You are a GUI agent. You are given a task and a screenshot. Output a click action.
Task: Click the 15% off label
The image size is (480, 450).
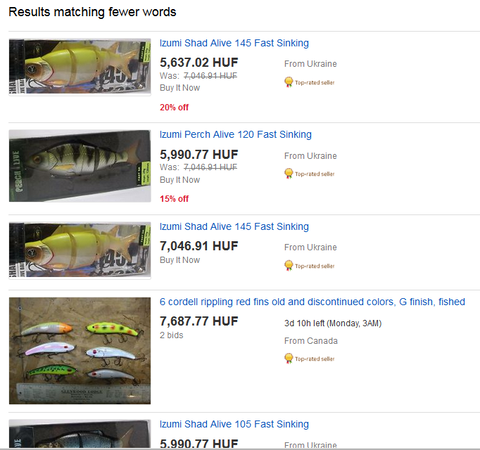click(x=174, y=199)
